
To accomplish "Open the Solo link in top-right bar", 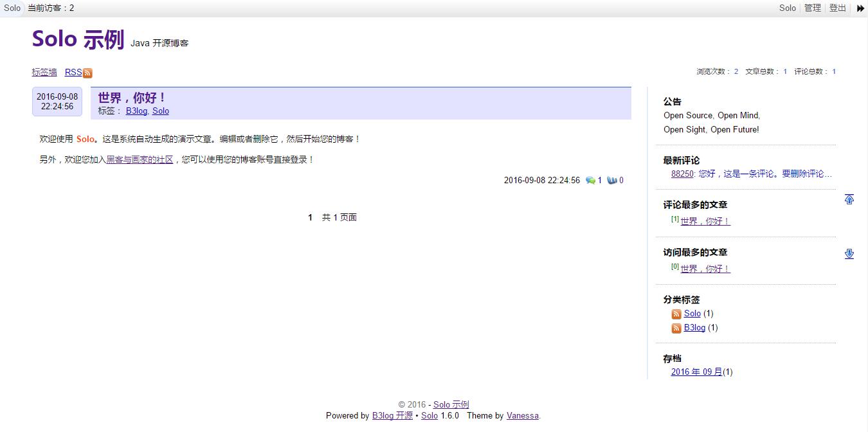I will (788, 8).
